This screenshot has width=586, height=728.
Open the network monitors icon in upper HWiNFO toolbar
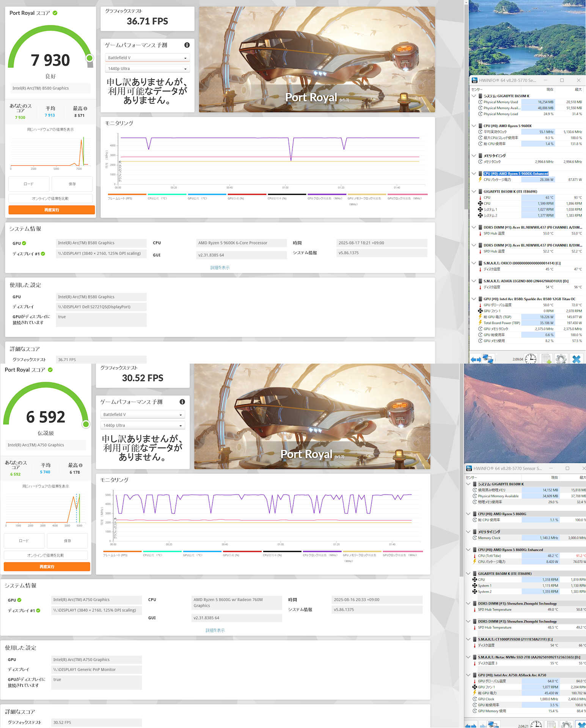pos(488,359)
